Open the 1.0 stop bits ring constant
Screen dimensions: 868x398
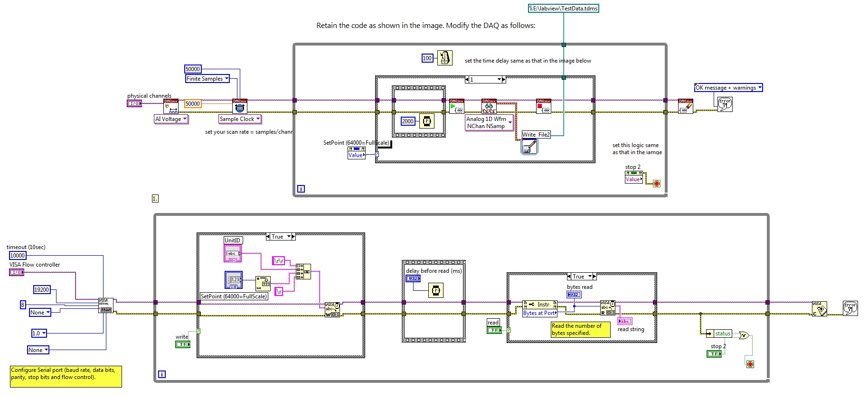pos(39,333)
